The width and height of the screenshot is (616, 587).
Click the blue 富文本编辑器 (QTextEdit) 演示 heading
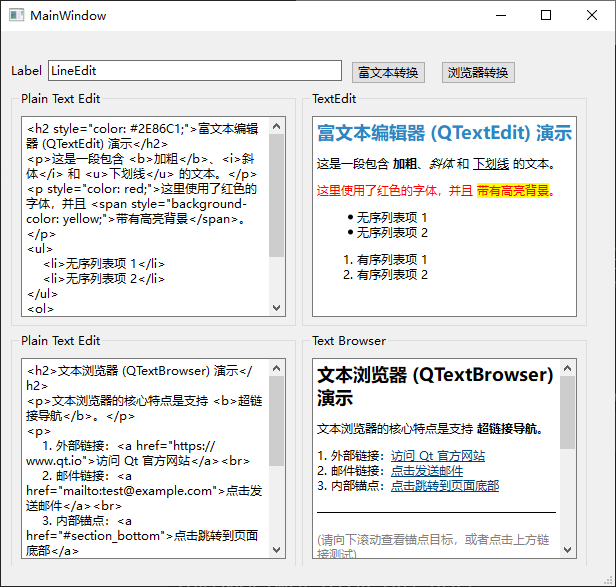click(x=444, y=133)
